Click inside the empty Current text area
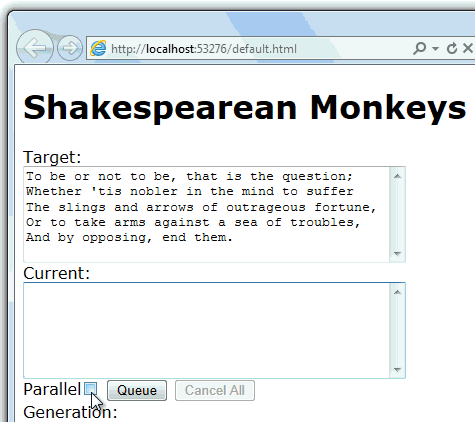Screen dimensions: 475x422 (206, 330)
